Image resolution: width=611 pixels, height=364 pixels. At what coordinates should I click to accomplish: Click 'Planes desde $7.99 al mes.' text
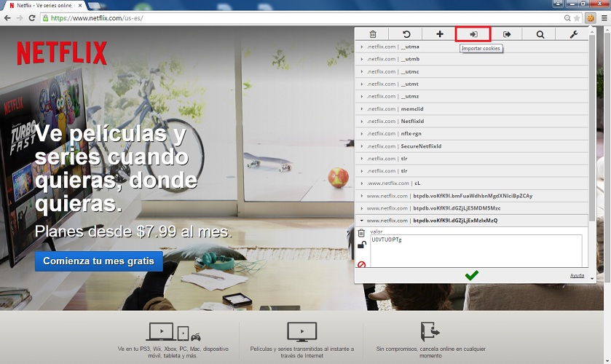pyautogui.click(x=133, y=232)
